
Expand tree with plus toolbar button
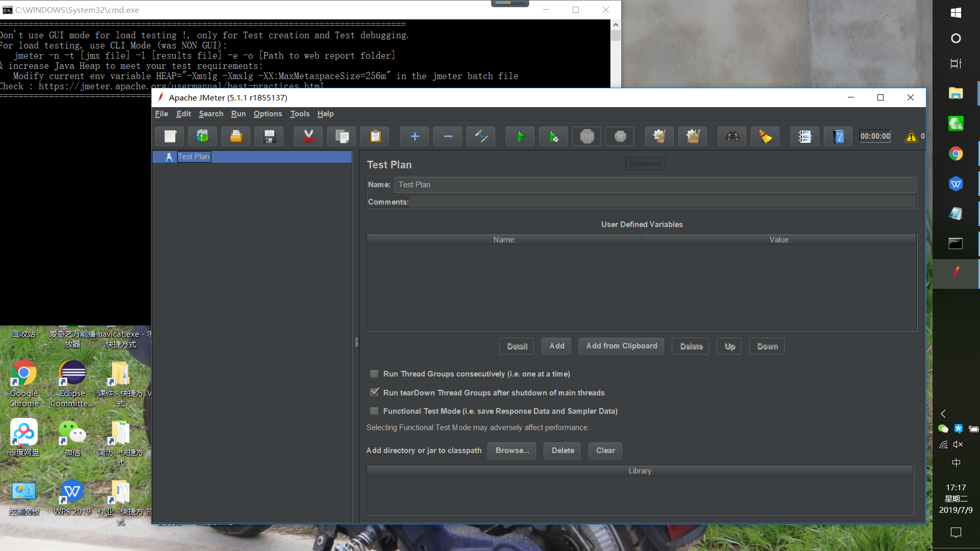[x=414, y=136]
